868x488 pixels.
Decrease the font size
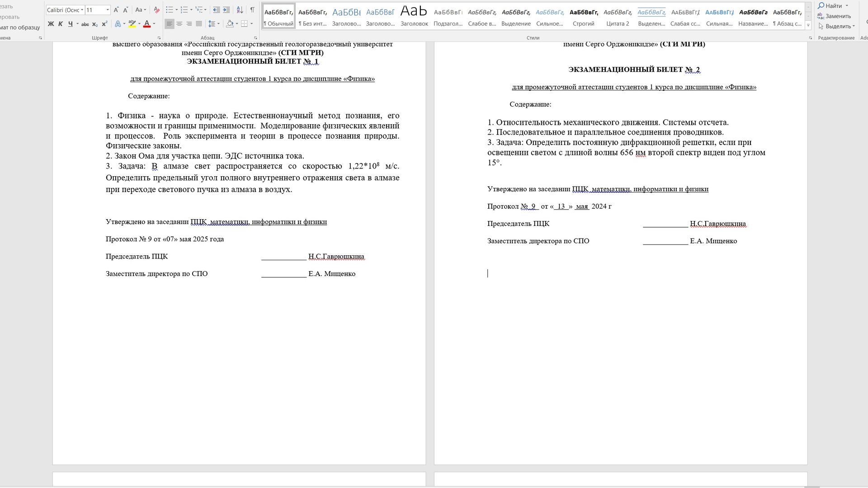126,10
